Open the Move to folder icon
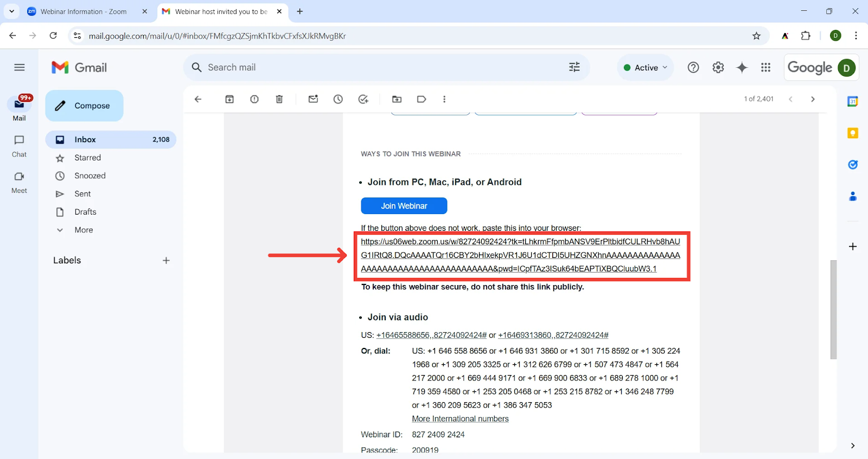Image resolution: width=868 pixels, height=459 pixels. point(397,99)
